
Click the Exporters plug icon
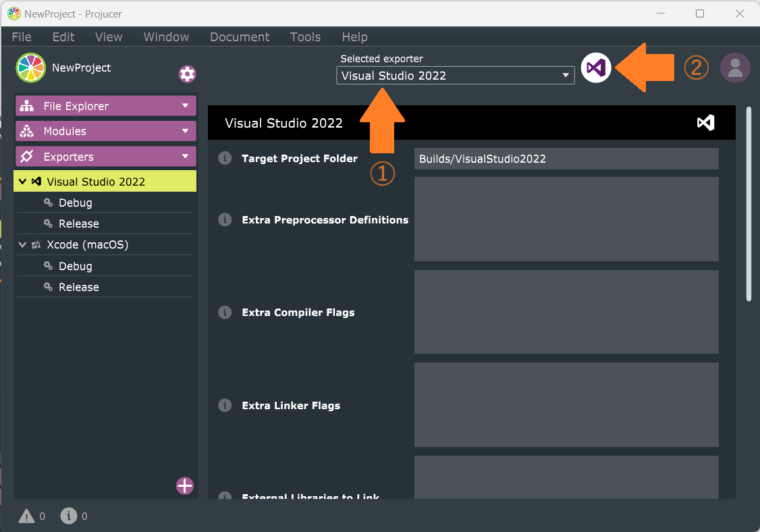(26, 156)
